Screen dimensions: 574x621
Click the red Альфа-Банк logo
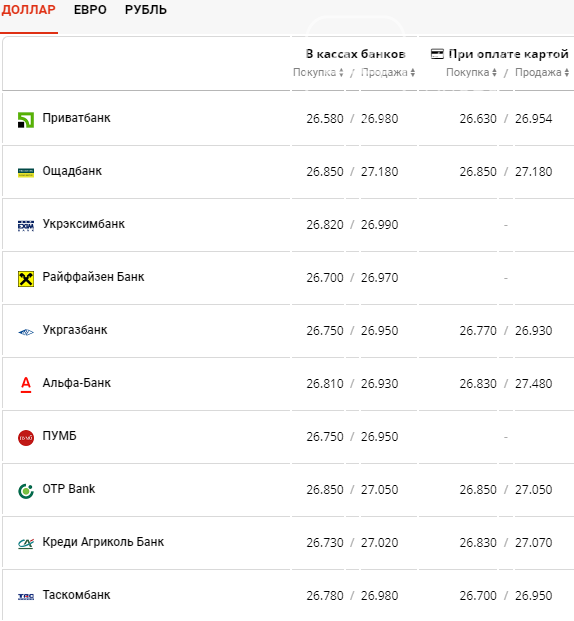[x=26, y=385]
